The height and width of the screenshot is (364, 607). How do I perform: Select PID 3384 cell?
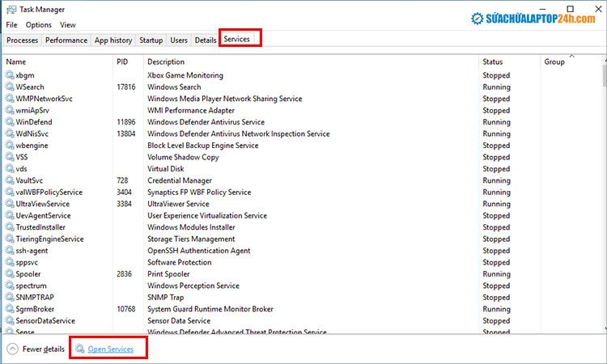click(x=124, y=204)
